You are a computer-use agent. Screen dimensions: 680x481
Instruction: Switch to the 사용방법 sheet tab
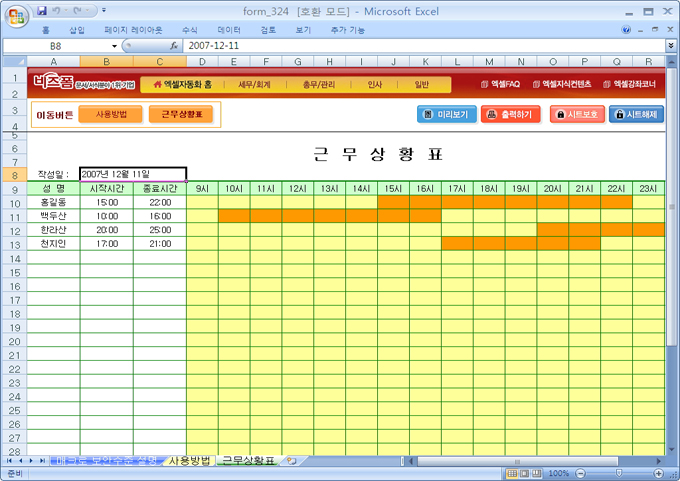coord(189,460)
